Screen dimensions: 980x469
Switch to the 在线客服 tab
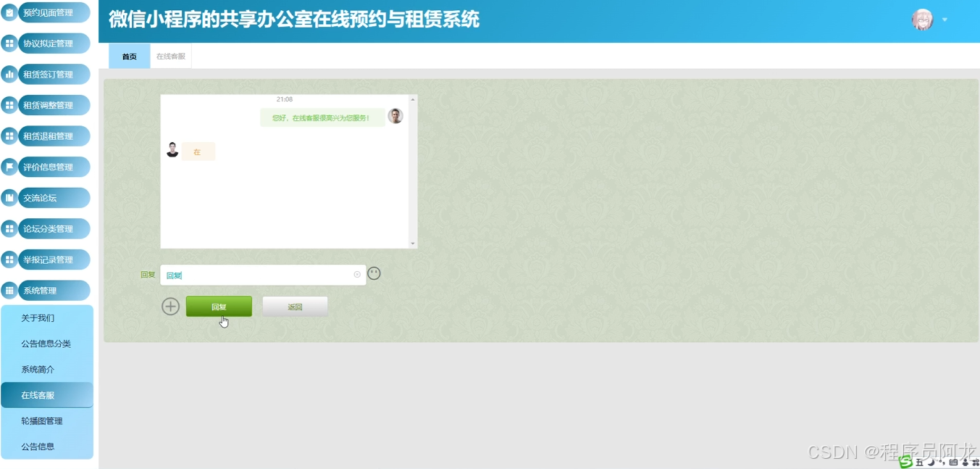(x=171, y=57)
